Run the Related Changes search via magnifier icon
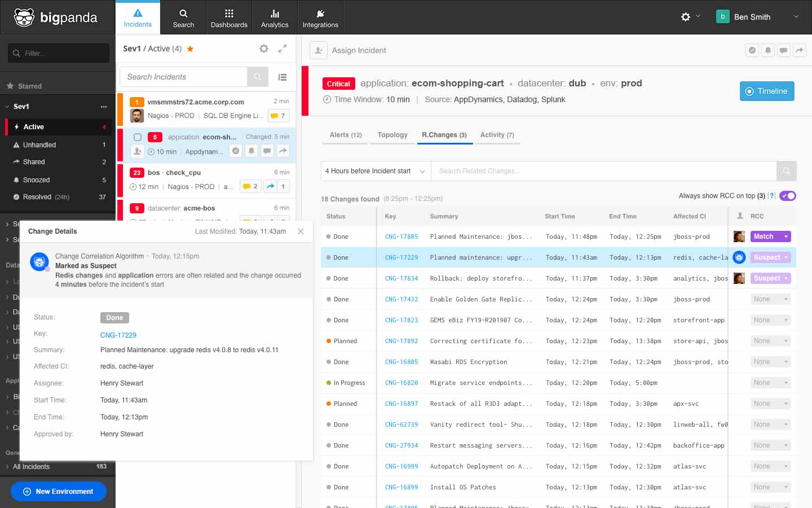Image resolution: width=812 pixels, height=508 pixels. (x=787, y=171)
